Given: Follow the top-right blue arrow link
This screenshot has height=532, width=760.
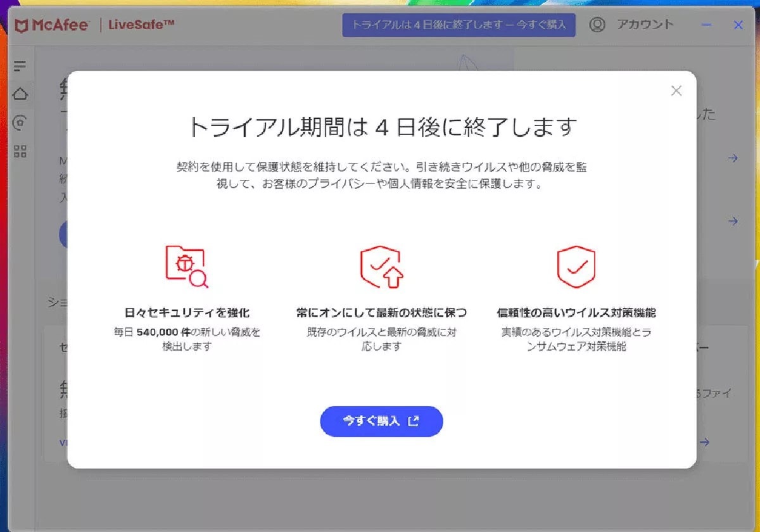Looking at the screenshot, I should [x=732, y=158].
